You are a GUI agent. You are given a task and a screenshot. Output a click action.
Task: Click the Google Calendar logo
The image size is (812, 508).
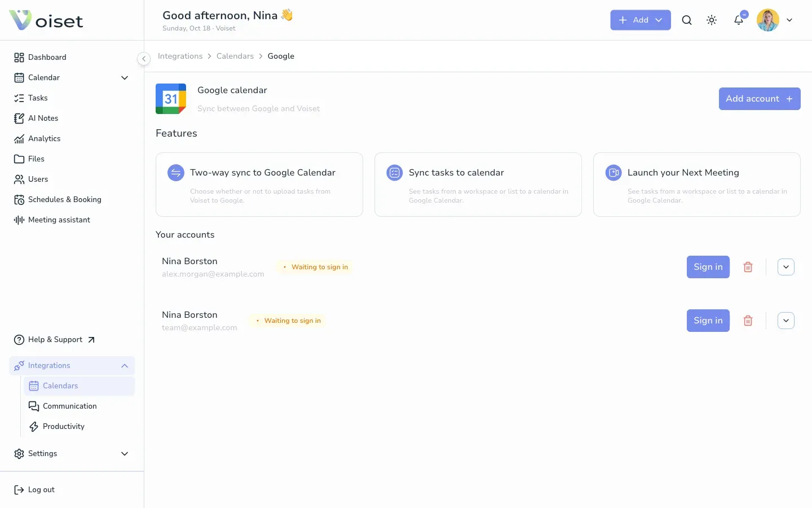[171, 99]
